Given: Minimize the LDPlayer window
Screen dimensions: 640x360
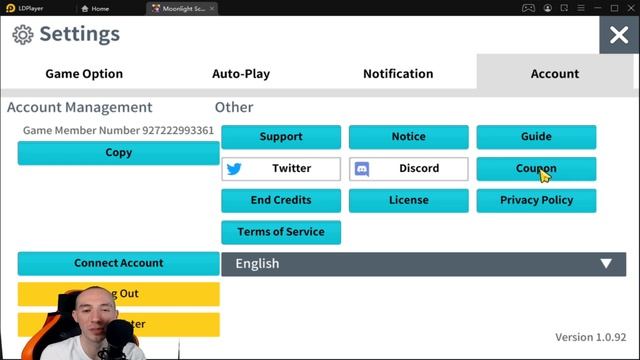Looking at the screenshot, I should pyautogui.click(x=598, y=8).
